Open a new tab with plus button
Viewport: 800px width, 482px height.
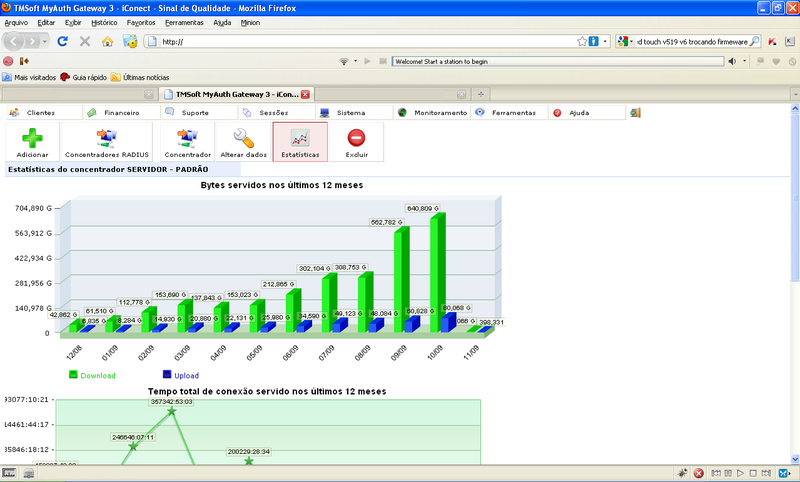click(481, 94)
